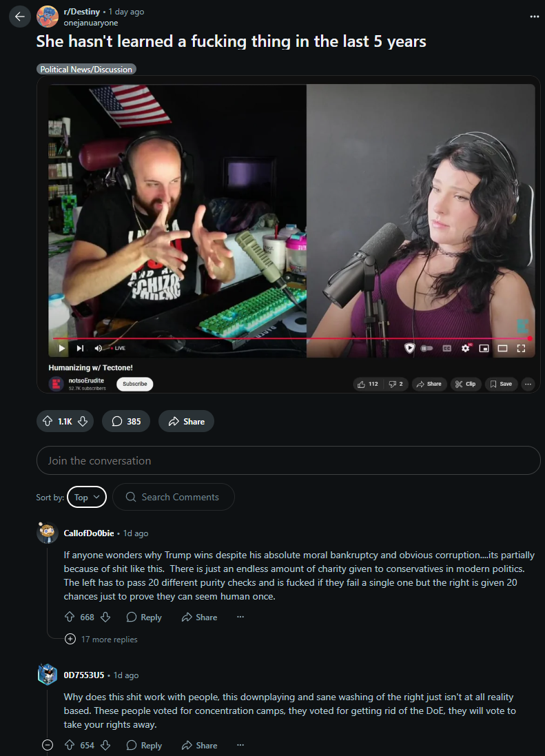The image size is (545, 756).
Task: Expand 17 more replies
Action: click(101, 640)
